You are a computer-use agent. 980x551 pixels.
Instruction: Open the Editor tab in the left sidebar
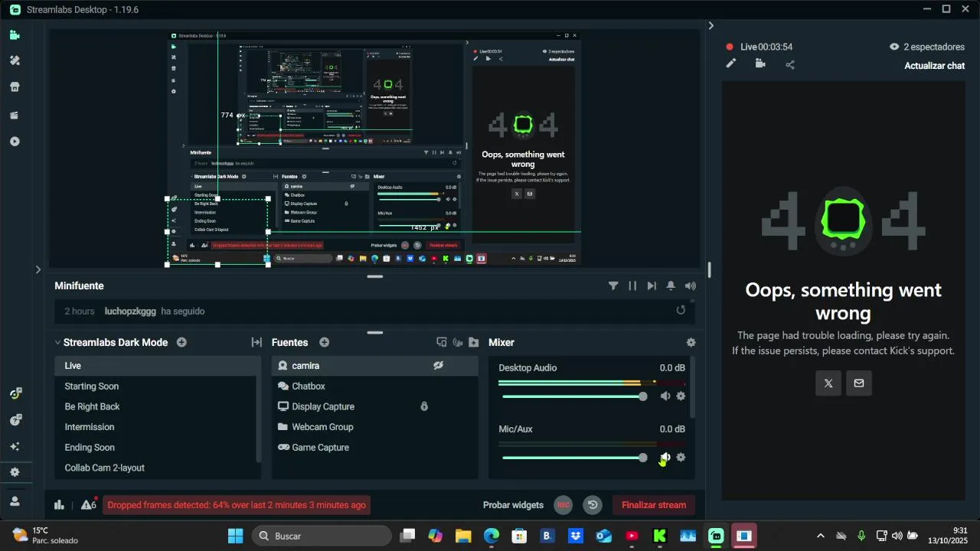tap(15, 35)
